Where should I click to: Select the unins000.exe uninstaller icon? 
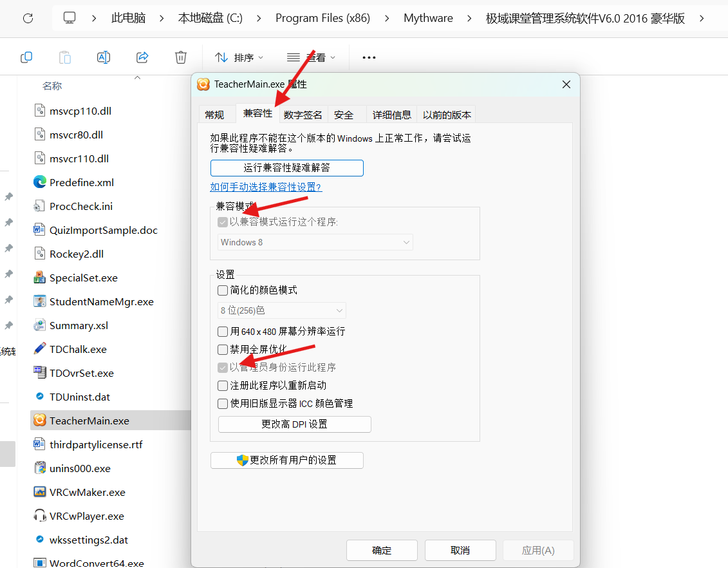40,468
